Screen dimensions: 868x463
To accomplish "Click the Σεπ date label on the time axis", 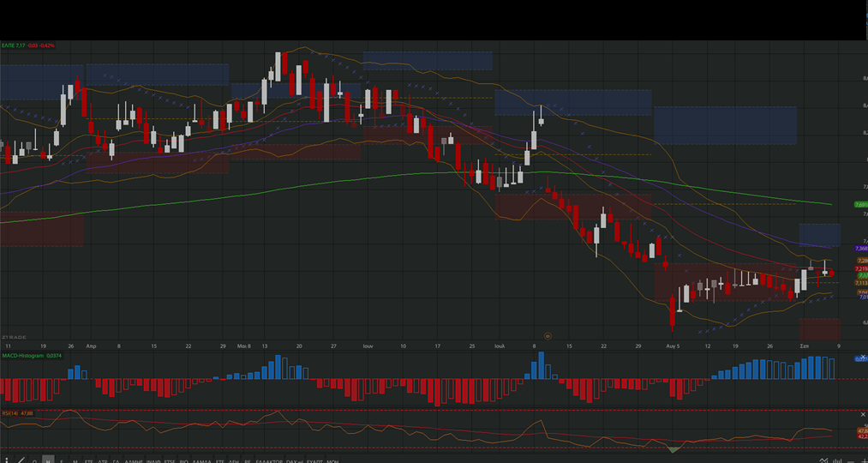I will [805, 346].
